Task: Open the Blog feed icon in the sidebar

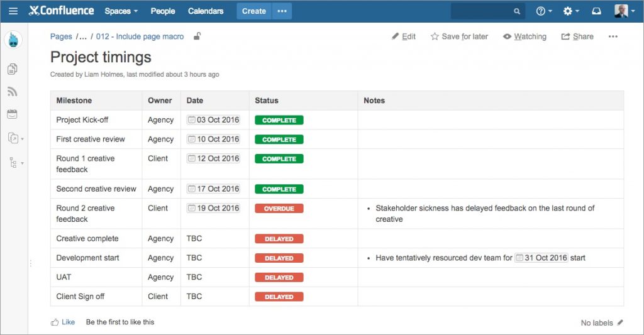Action: 13,92
